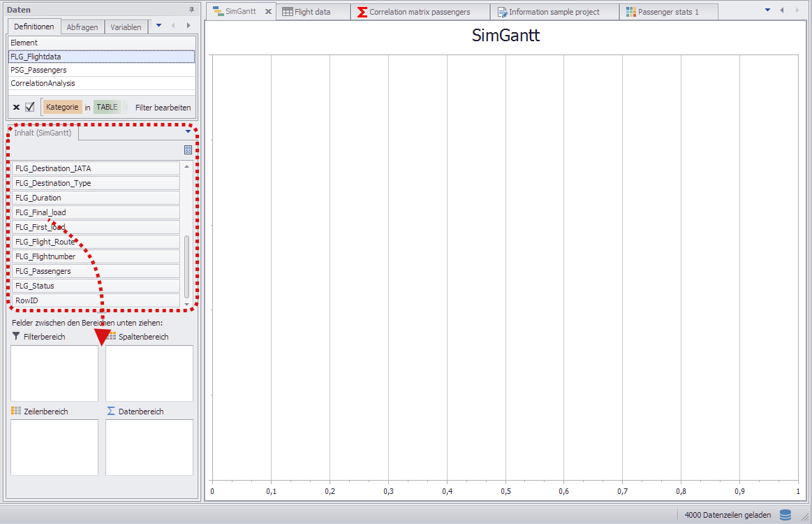Click the document icon on Information sample project tab

click(x=501, y=11)
